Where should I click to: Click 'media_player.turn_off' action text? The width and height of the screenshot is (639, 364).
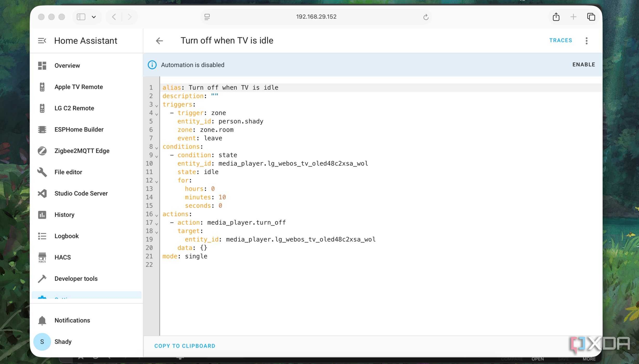(246, 223)
